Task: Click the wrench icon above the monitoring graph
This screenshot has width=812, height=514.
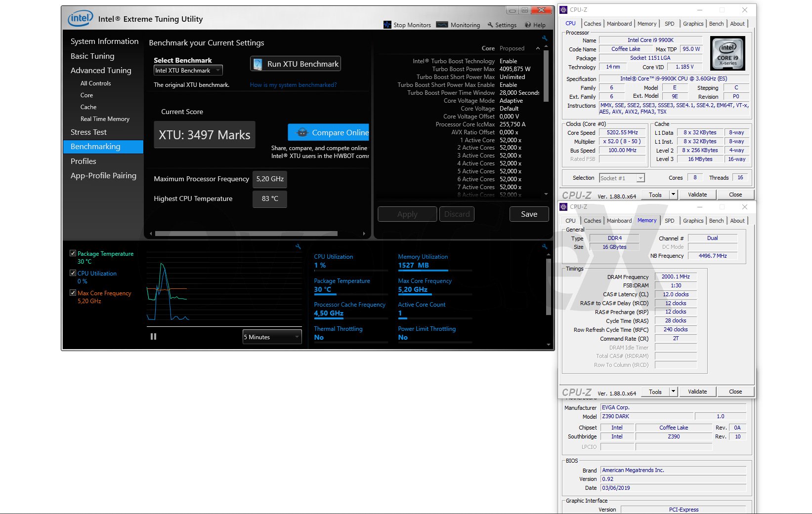Action: (298, 246)
